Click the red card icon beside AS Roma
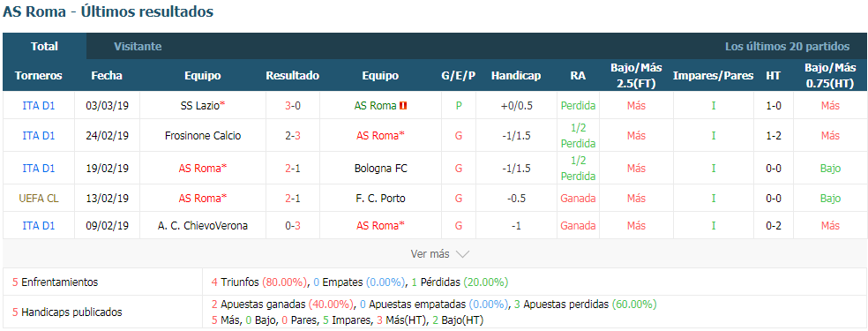This screenshot has width=868, height=331. coord(403,105)
